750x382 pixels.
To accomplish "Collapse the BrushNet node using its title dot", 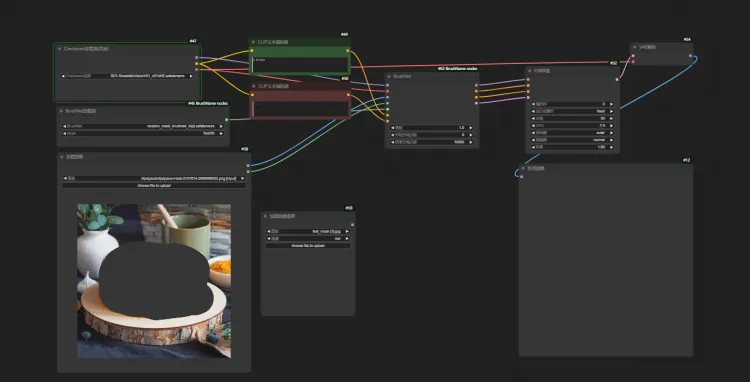I will (389, 76).
